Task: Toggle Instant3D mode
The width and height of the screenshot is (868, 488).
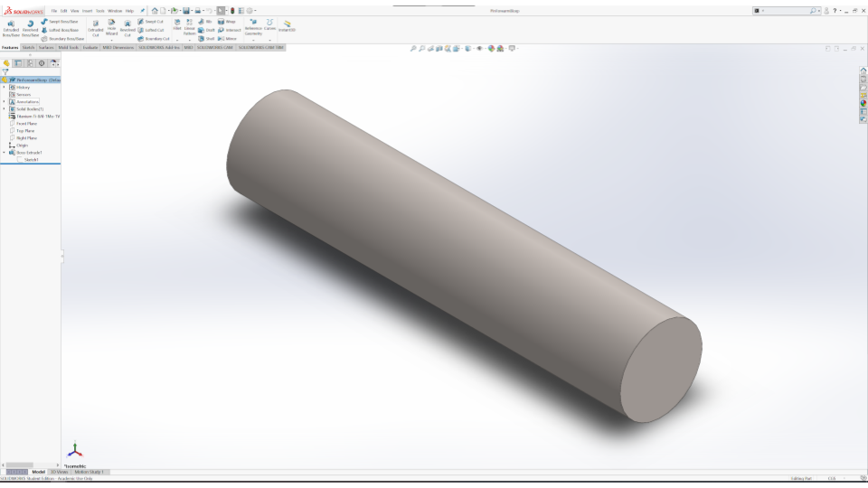Action: (x=288, y=25)
